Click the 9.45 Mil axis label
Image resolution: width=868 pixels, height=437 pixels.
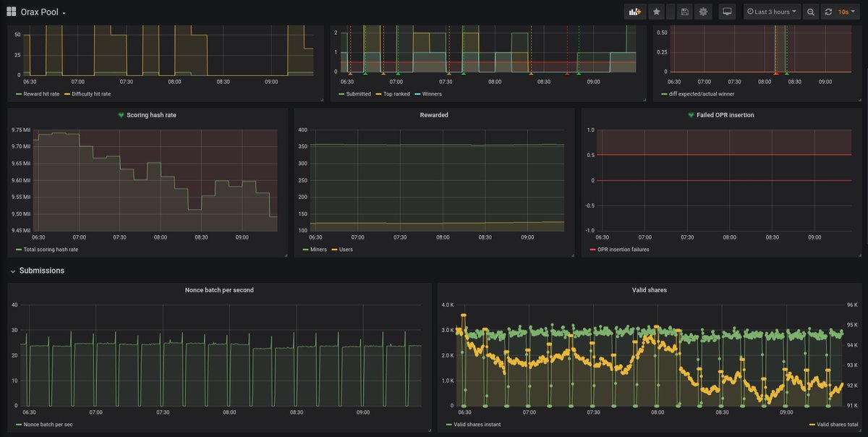coord(20,230)
